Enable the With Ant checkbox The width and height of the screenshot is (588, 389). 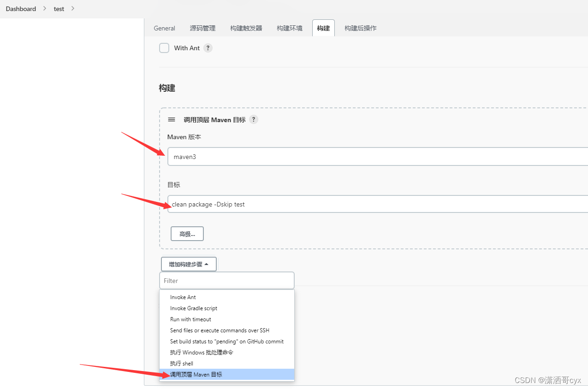click(164, 48)
